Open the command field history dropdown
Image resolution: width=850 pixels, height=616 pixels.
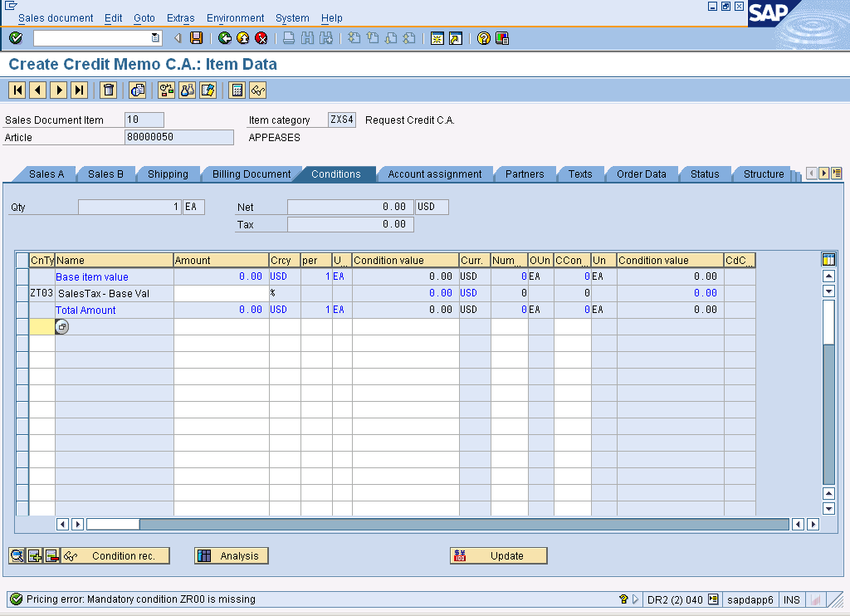[155, 38]
